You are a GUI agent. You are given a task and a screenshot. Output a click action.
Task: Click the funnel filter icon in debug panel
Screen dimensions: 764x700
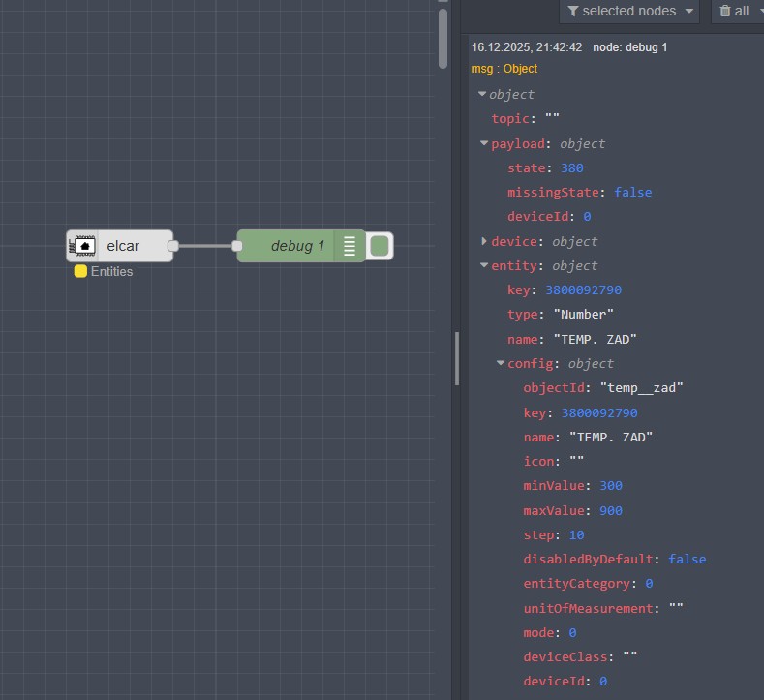[x=573, y=11]
